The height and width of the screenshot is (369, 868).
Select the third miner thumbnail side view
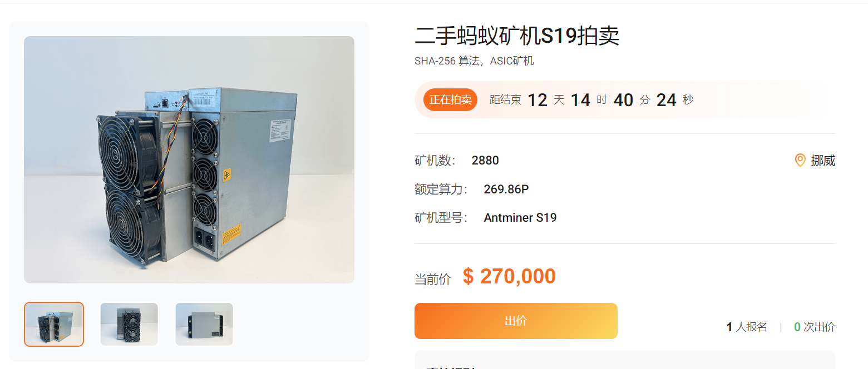pos(204,324)
